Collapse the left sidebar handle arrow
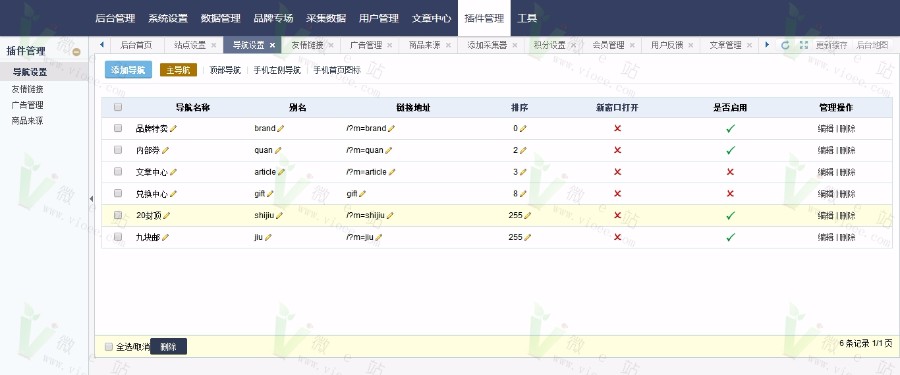Screen dimensions: 900x375 tap(91, 199)
